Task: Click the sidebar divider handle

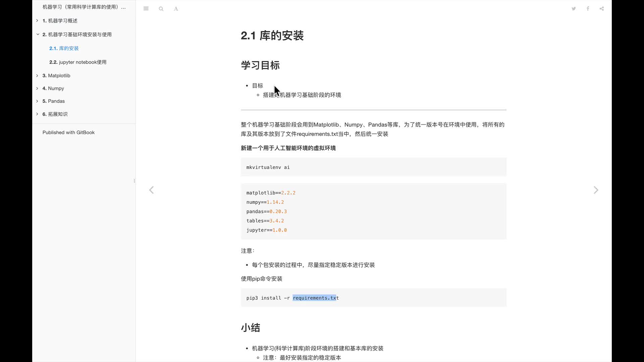Action: pyautogui.click(x=135, y=181)
